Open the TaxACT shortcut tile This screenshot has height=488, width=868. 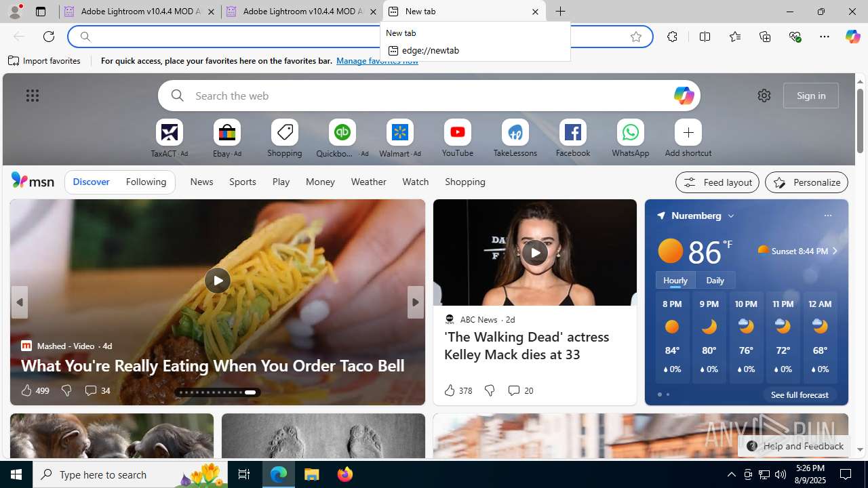pos(170,138)
